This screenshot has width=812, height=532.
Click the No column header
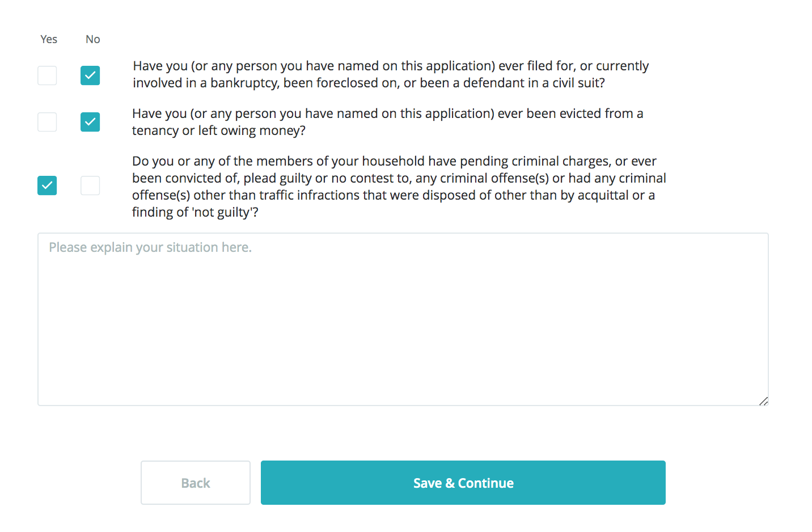[93, 39]
